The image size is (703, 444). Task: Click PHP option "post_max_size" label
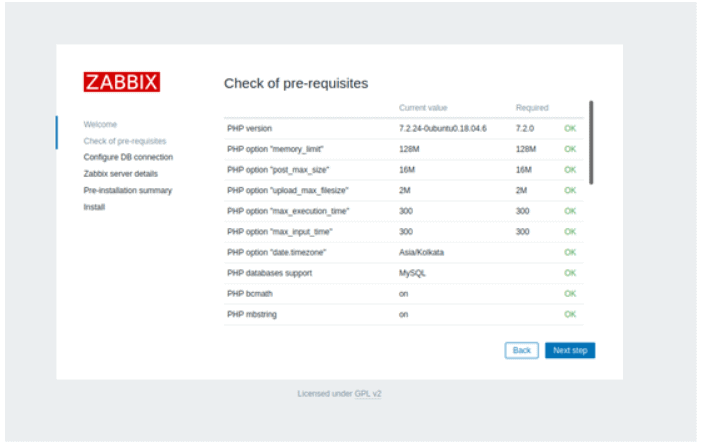(278, 170)
